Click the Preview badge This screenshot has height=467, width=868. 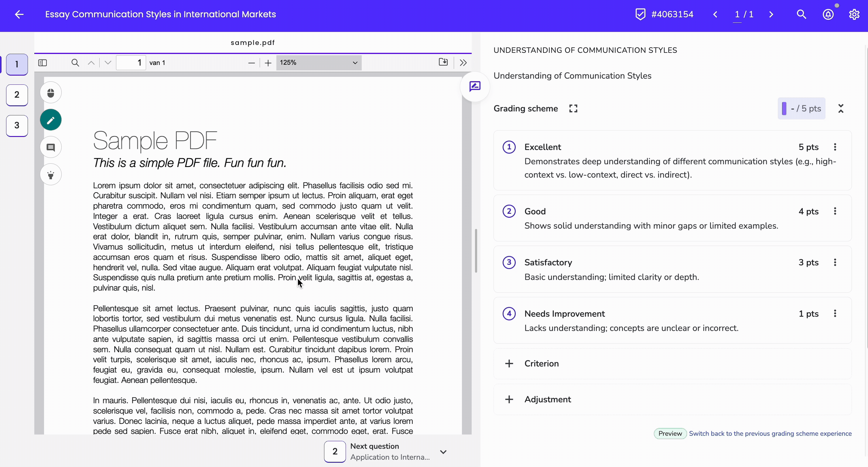[x=670, y=434]
